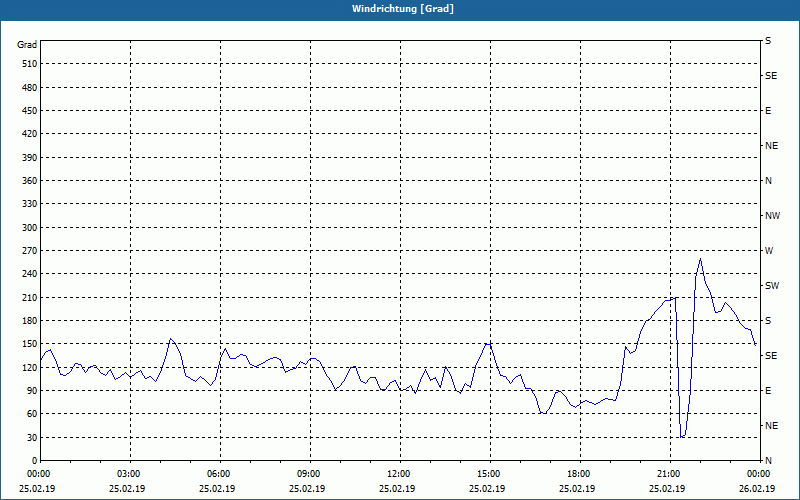Select the W compass label
Viewport: 800px width, 500px height.
[769, 251]
